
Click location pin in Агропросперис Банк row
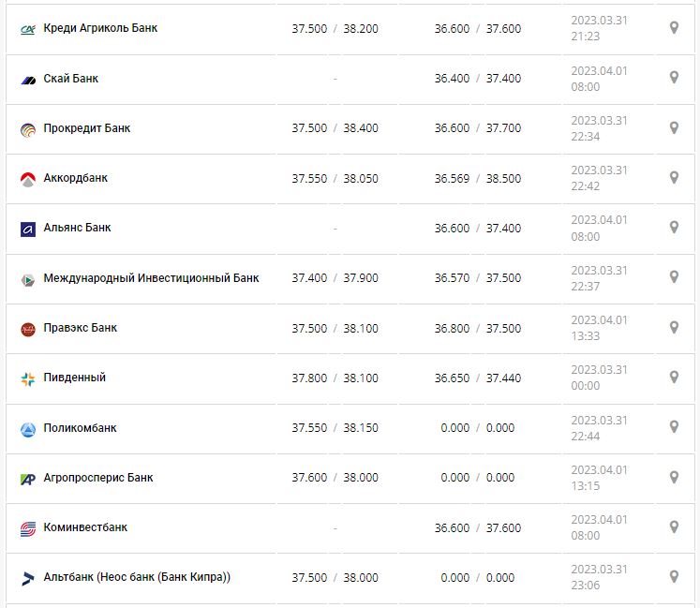pyautogui.click(x=673, y=477)
